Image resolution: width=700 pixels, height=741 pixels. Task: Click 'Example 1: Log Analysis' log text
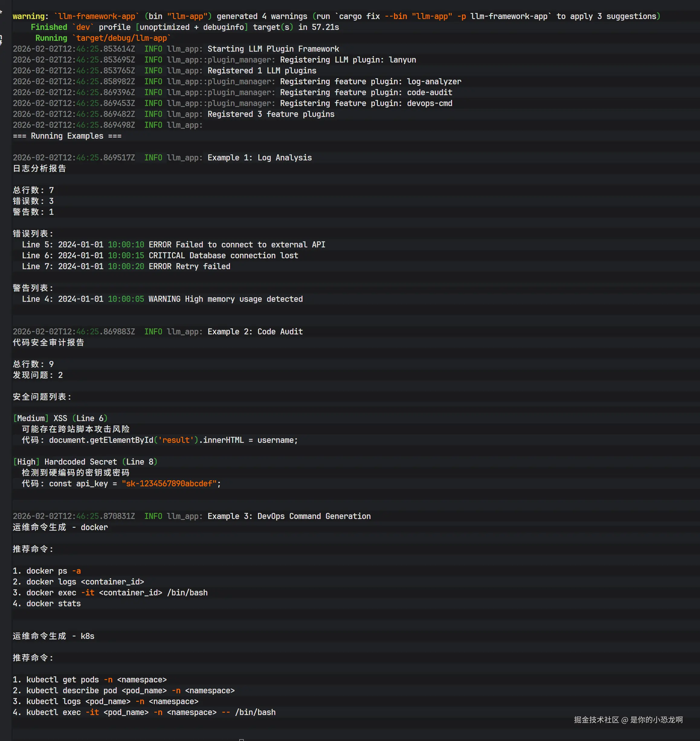coord(259,157)
